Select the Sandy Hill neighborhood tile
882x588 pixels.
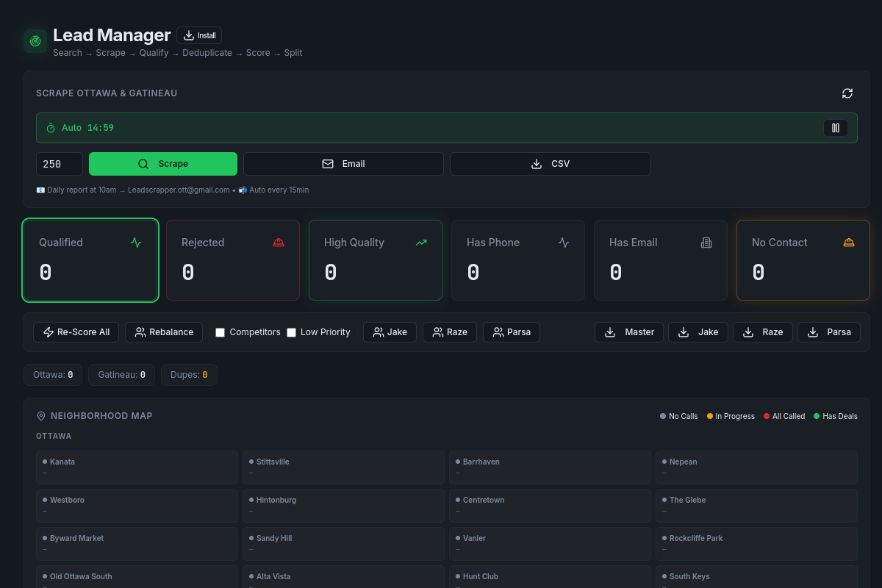pos(343,544)
